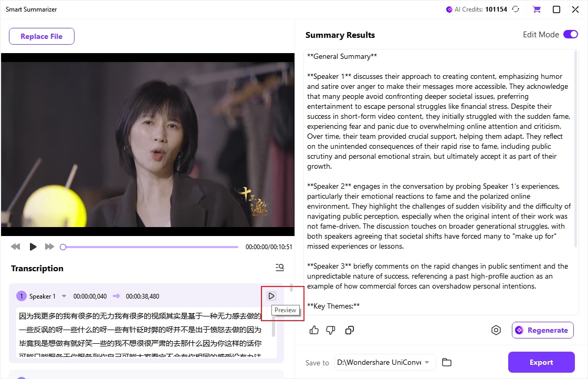588x379 pixels.
Task: Click the Replace File button
Action: coord(41,36)
